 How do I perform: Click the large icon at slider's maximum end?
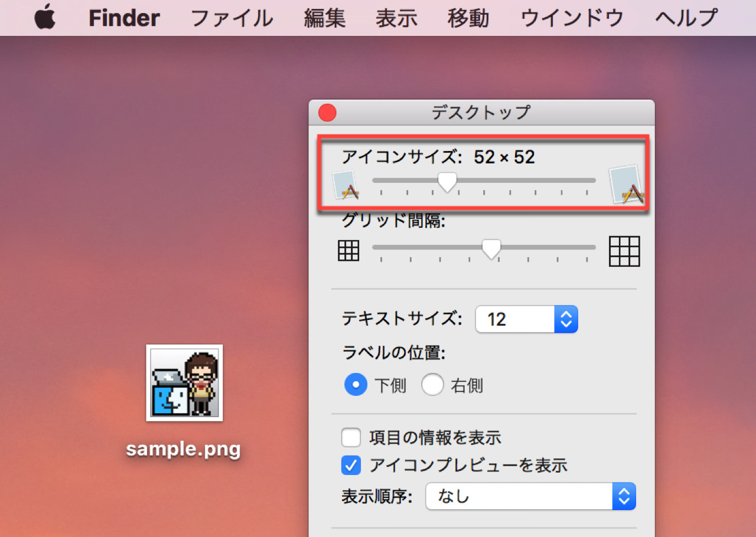626,185
